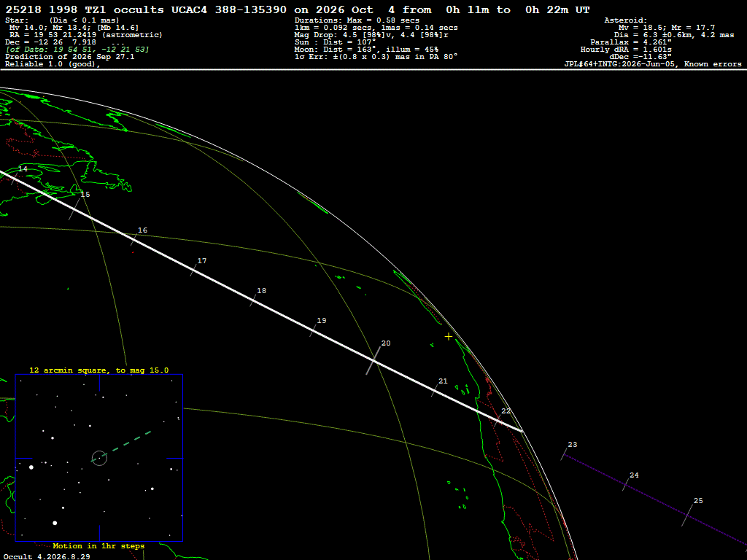Click the path minute marker labeled 14

coord(15,179)
